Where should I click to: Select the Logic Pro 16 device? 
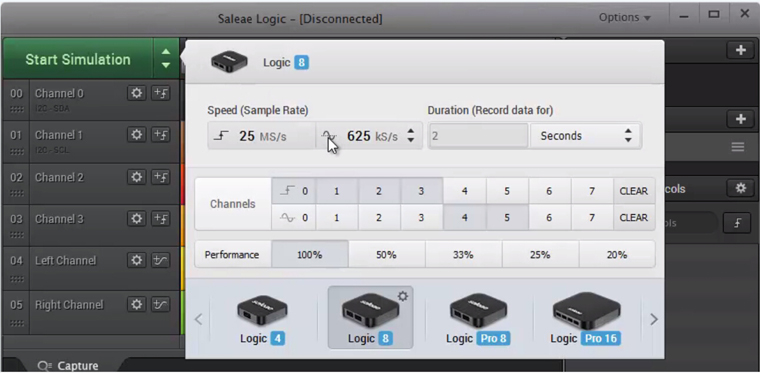[x=586, y=318]
